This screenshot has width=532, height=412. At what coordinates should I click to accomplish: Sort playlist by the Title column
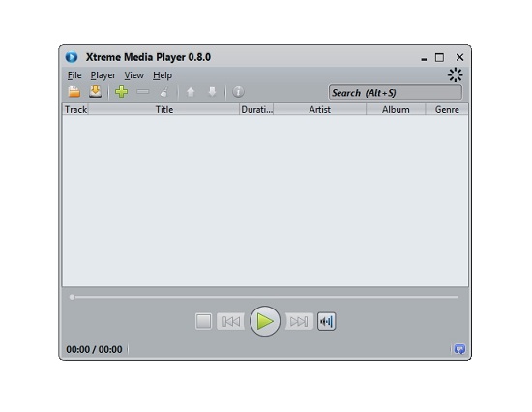pos(163,109)
